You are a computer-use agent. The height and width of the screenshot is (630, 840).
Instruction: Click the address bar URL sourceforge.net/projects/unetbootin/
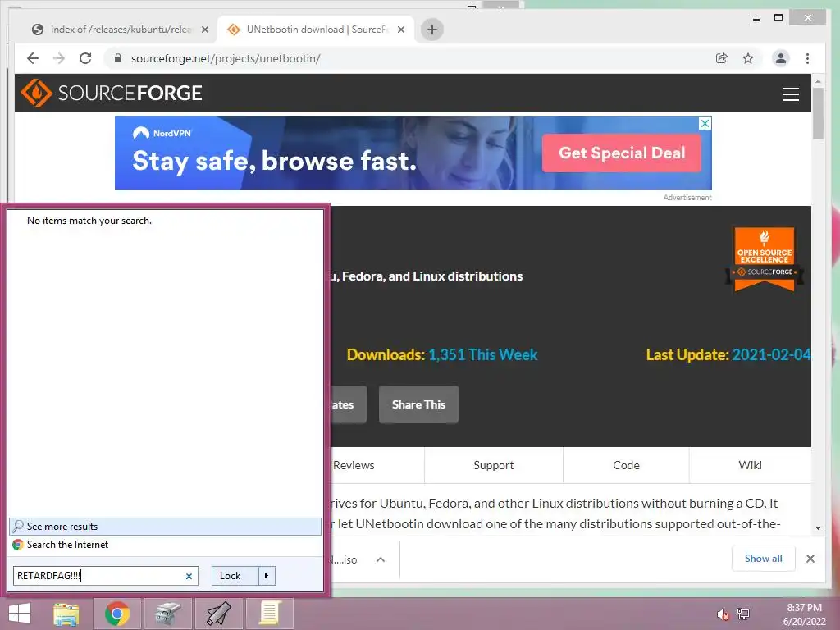[226, 58]
